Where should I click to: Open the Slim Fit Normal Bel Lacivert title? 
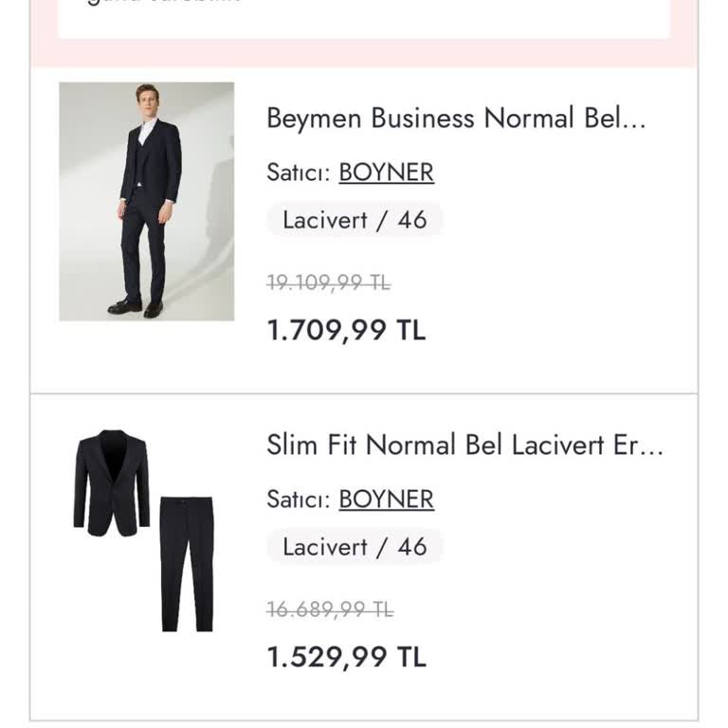click(464, 446)
